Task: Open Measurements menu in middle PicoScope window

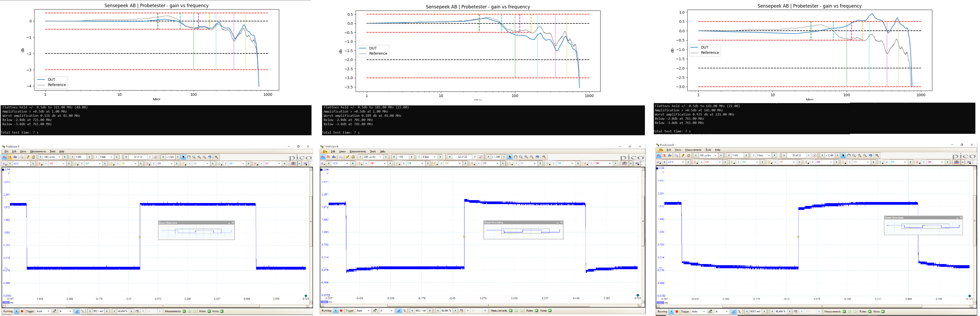Action: (x=358, y=151)
